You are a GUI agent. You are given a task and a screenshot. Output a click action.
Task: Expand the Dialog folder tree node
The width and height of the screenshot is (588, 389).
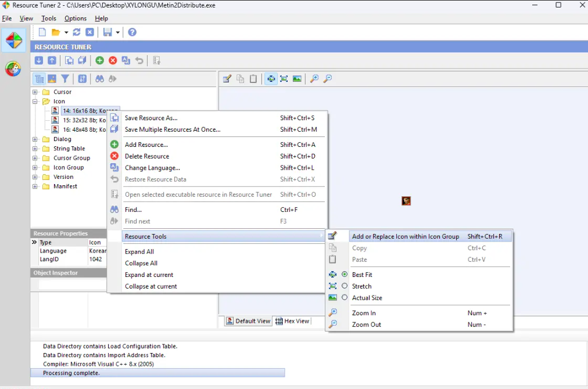click(x=35, y=139)
